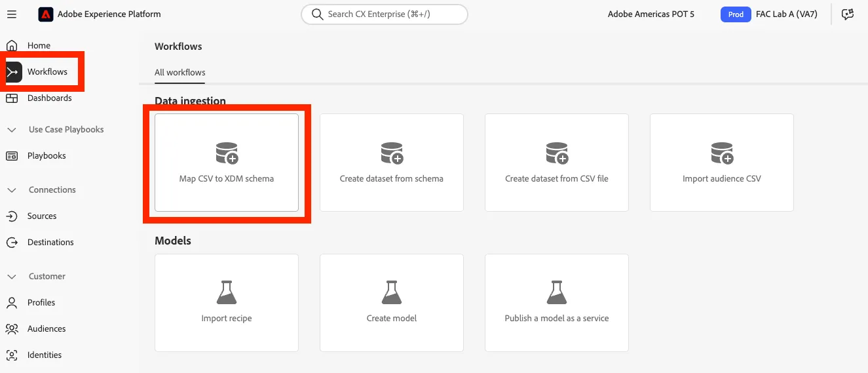
Task: Open the Home menu item
Action: point(39,46)
